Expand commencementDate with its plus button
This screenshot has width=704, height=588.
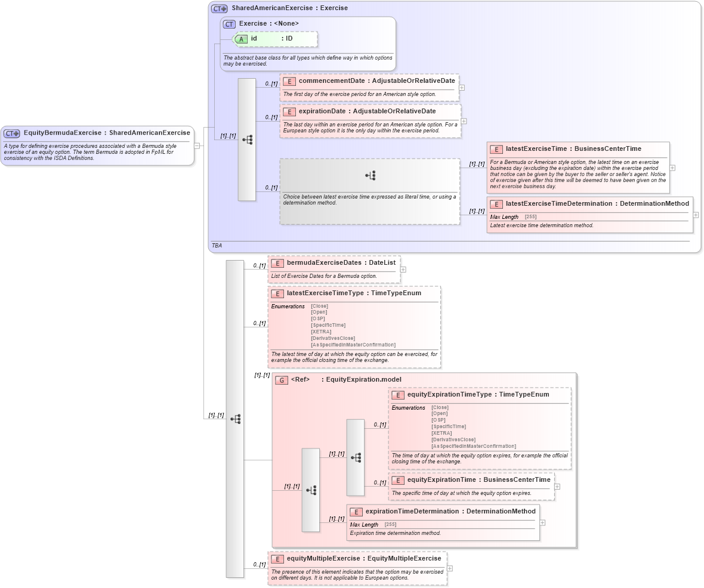461,87
